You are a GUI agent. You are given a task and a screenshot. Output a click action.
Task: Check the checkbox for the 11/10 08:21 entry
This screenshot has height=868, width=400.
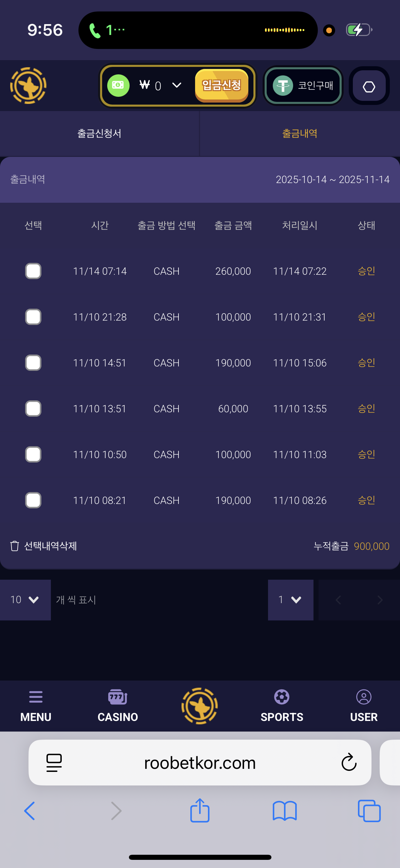tap(33, 500)
